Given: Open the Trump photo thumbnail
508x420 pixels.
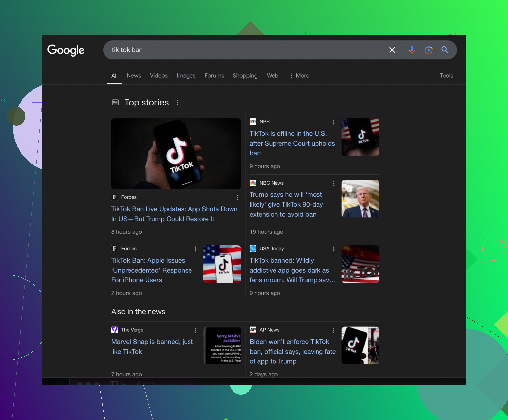Looking at the screenshot, I should 360,198.
